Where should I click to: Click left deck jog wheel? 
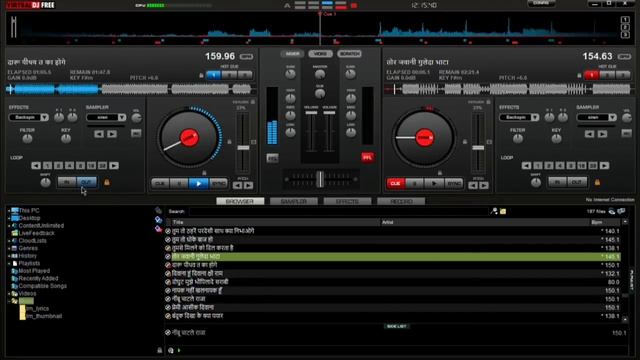[x=189, y=138]
